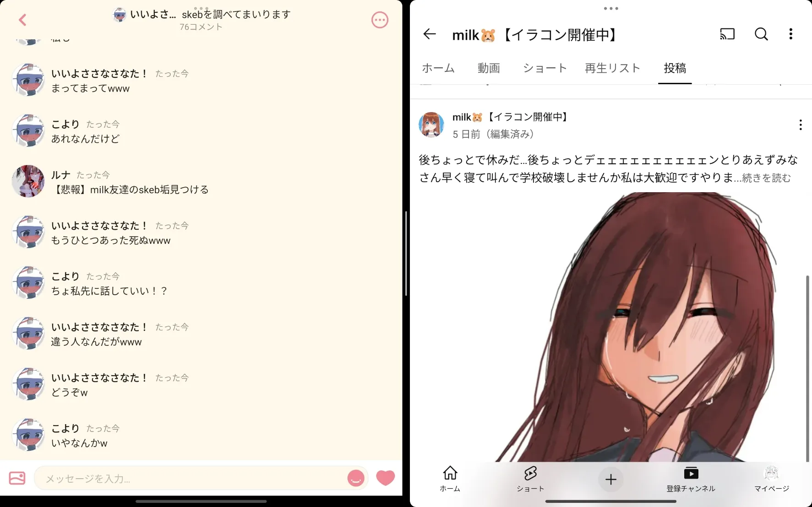Viewport: 812px width, 507px height.
Task: Switch to the ショート channel tab
Action: tap(545, 68)
